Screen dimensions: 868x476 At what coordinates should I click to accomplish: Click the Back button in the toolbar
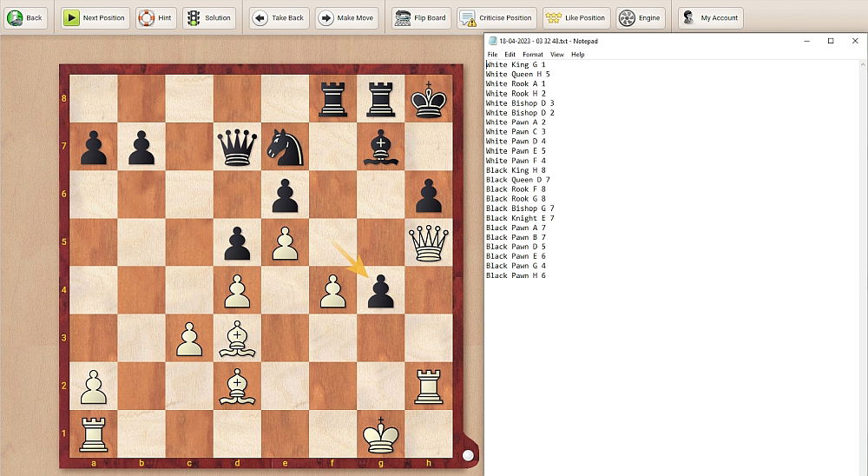[x=25, y=17]
